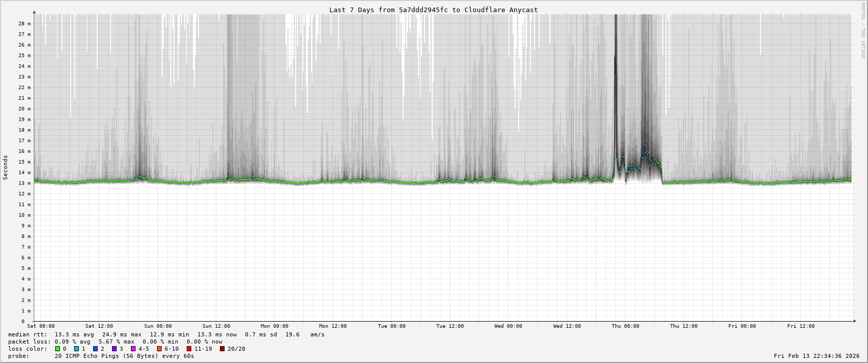This screenshot has height=363, width=868.
Task: Click the Thu 00:00 time axis label
Action: click(625, 326)
